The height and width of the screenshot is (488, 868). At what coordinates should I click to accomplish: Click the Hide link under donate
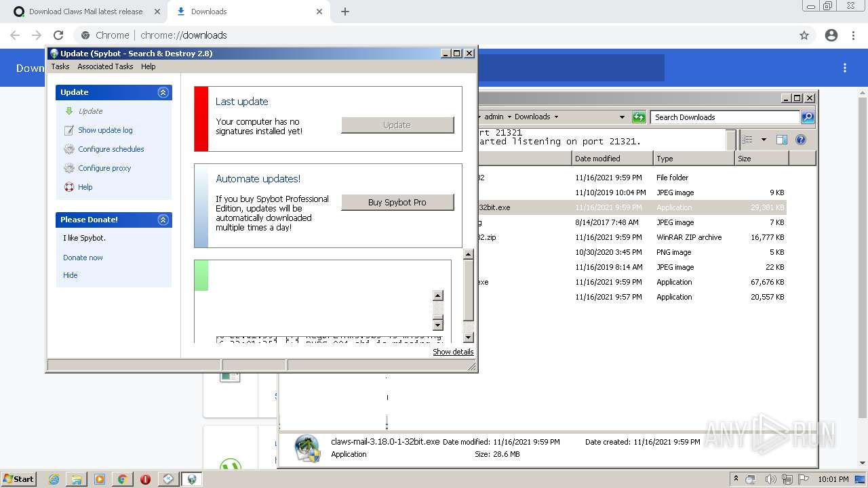(x=71, y=275)
